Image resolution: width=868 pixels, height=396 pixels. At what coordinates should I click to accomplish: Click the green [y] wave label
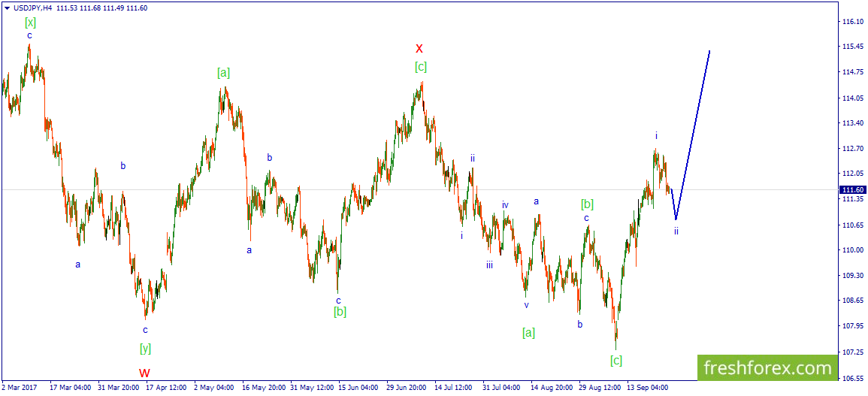[145, 348]
